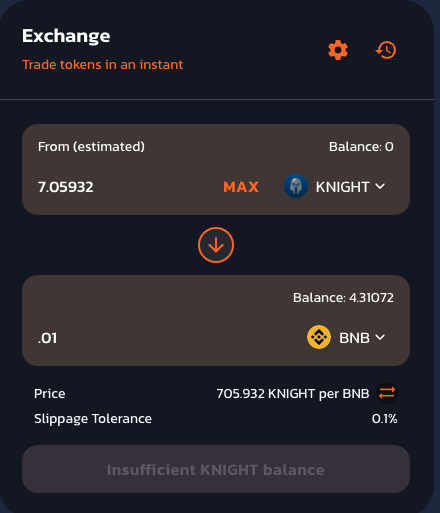Expand the BNB token chevron
This screenshot has width=440, height=513.
pos(380,337)
